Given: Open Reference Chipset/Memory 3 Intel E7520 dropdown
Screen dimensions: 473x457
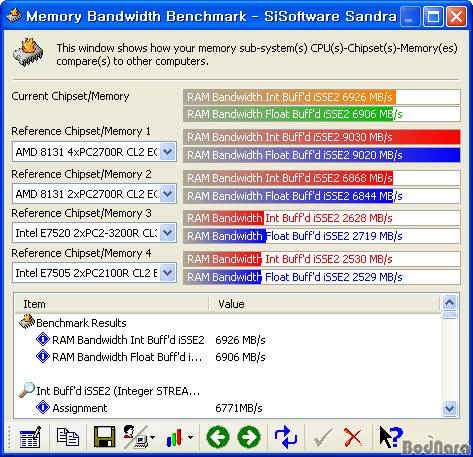Looking at the screenshot, I should 168,233.
